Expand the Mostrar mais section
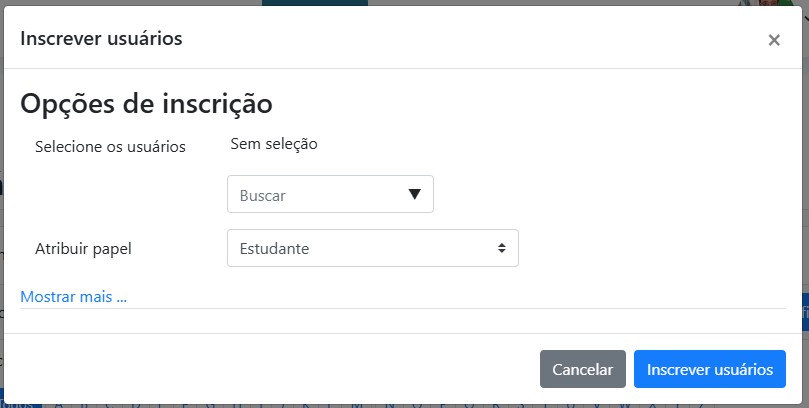 click(73, 296)
